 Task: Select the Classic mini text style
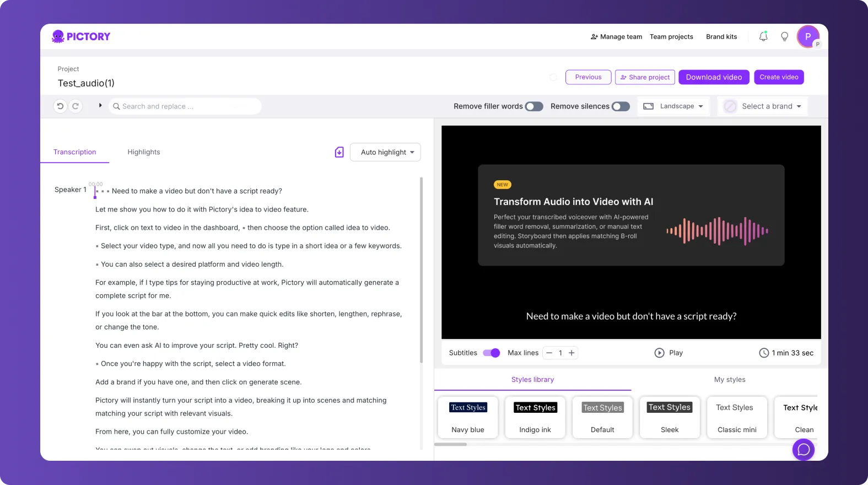(x=737, y=417)
